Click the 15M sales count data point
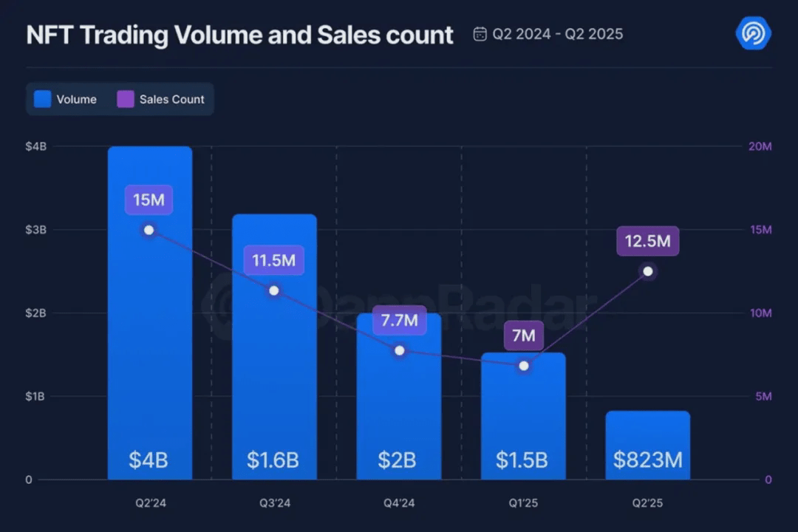Viewport: 798px width, 532px height. [x=149, y=231]
